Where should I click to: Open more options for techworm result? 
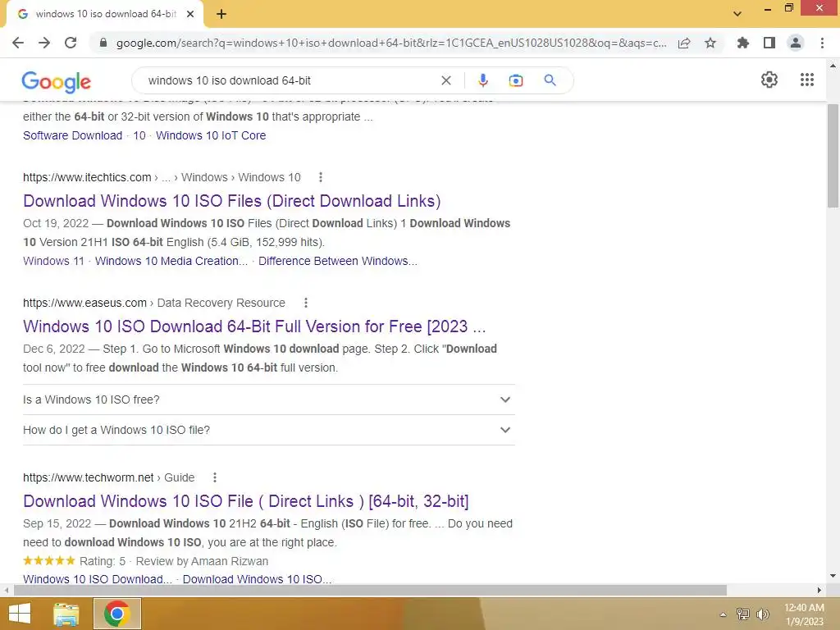pos(215,477)
